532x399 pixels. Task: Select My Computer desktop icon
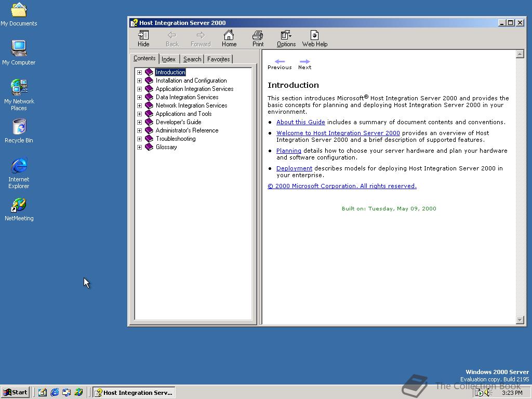(x=19, y=52)
